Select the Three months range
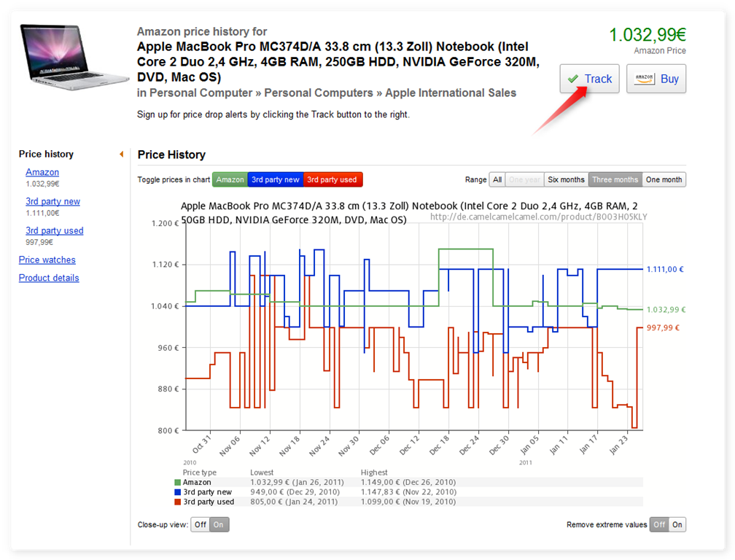 615,179
